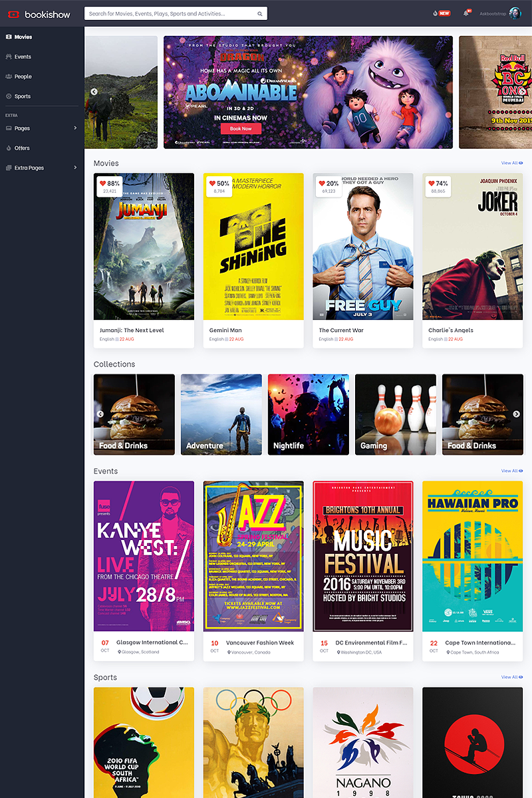This screenshot has width=532, height=798.
Task: Click View All in Sports section
Action: [512, 677]
